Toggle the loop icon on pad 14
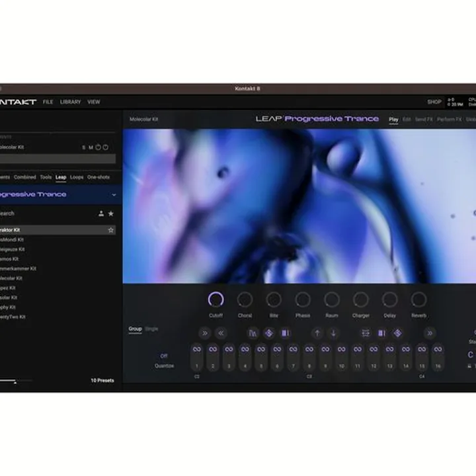Screen dimensions: 476x476 point(406,349)
